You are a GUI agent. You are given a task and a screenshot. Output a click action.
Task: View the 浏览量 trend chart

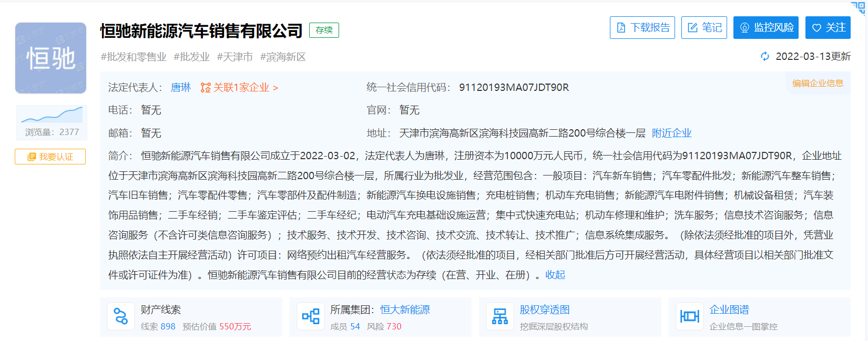[x=52, y=114]
